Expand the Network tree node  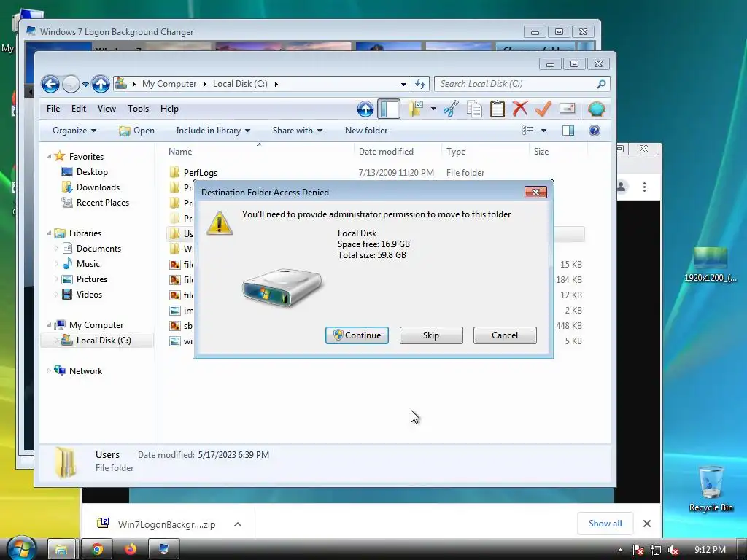coord(49,370)
